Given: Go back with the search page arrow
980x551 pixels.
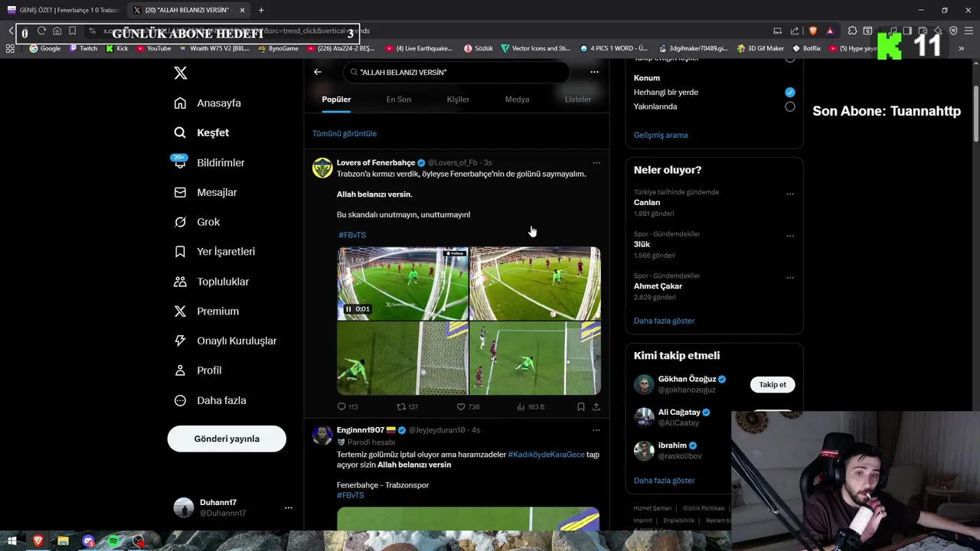Looking at the screenshot, I should (318, 72).
